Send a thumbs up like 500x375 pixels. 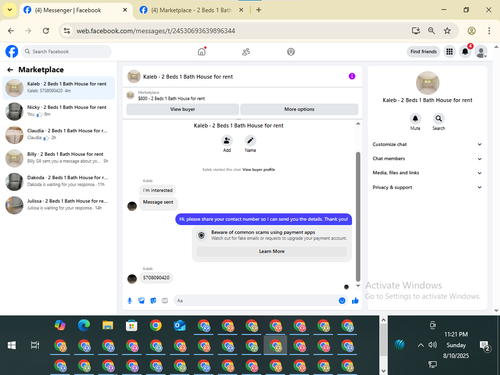[355, 301]
